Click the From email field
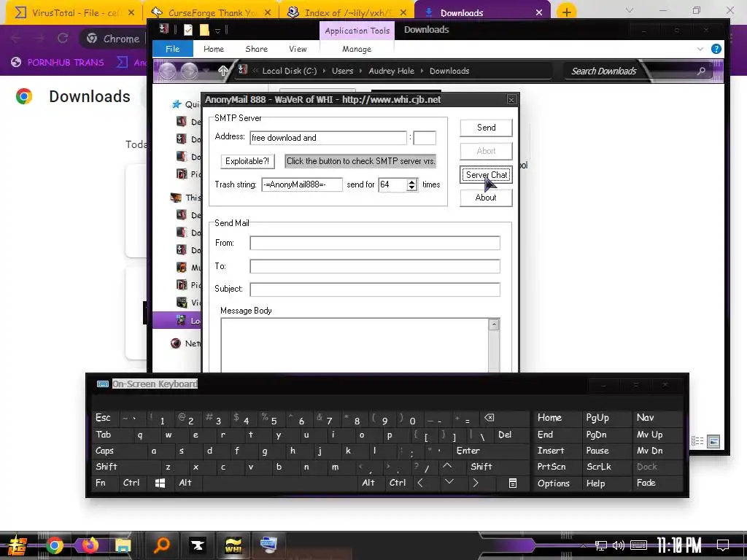 (375, 243)
